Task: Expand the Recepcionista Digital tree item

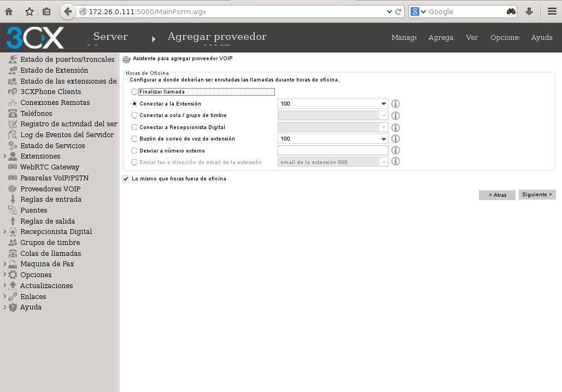Action: (x=5, y=231)
